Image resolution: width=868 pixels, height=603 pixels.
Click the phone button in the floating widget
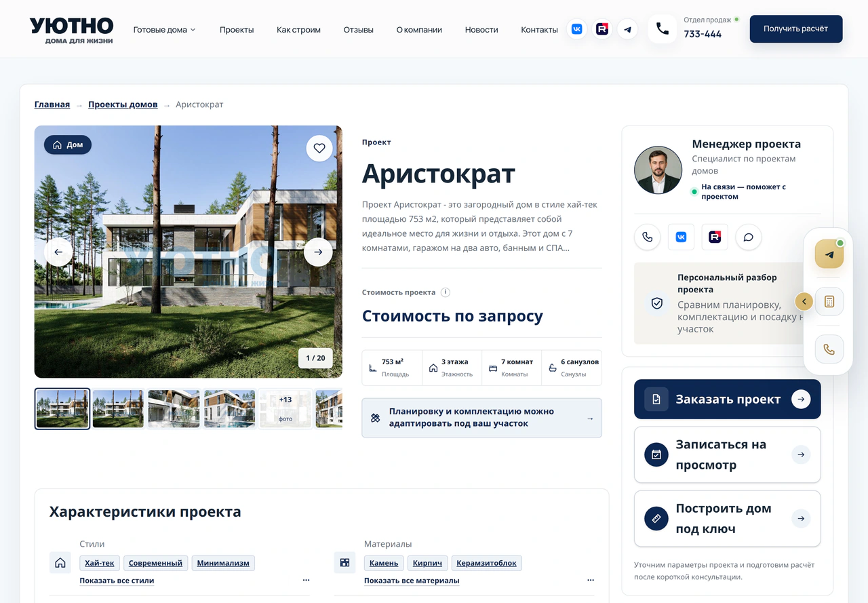pyautogui.click(x=829, y=349)
